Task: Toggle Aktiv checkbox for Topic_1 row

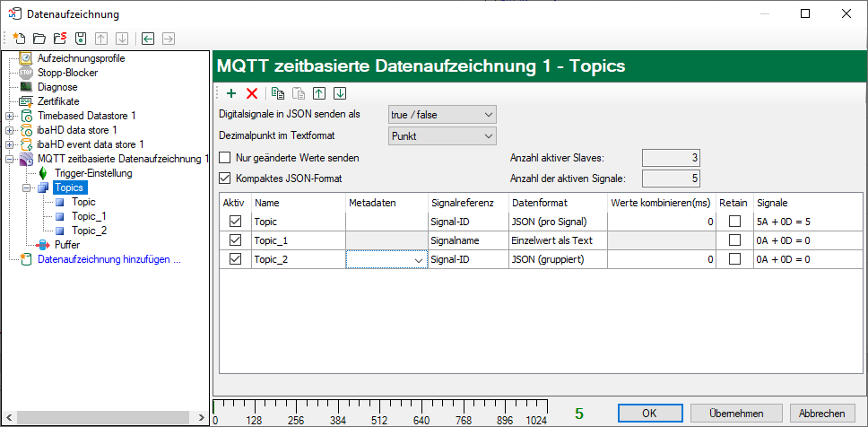Action: pos(235,240)
